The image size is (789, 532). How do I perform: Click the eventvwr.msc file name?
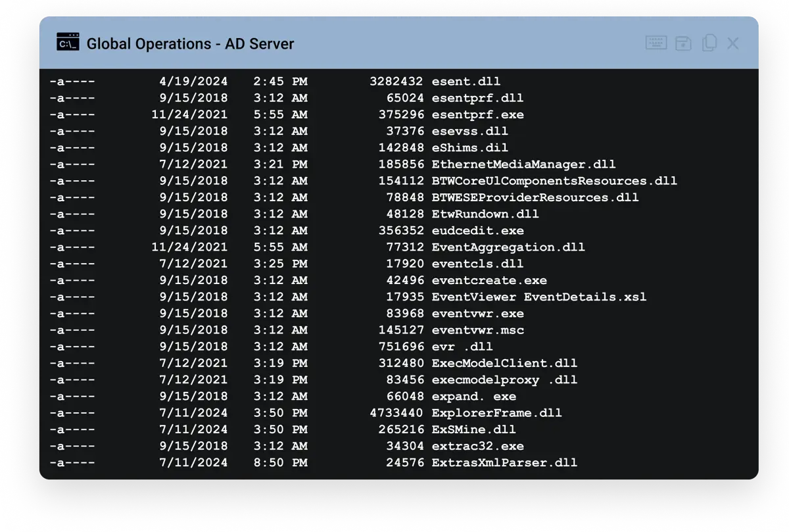(478, 330)
